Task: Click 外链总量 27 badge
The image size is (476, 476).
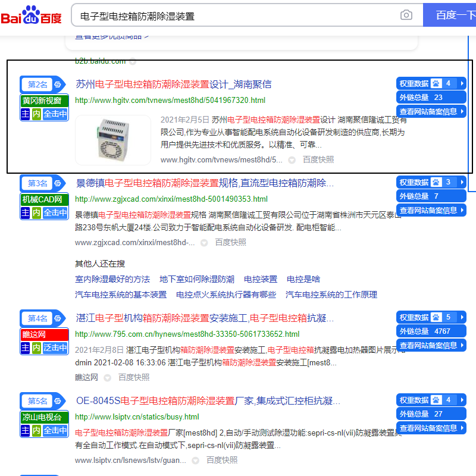Action: tap(431, 414)
